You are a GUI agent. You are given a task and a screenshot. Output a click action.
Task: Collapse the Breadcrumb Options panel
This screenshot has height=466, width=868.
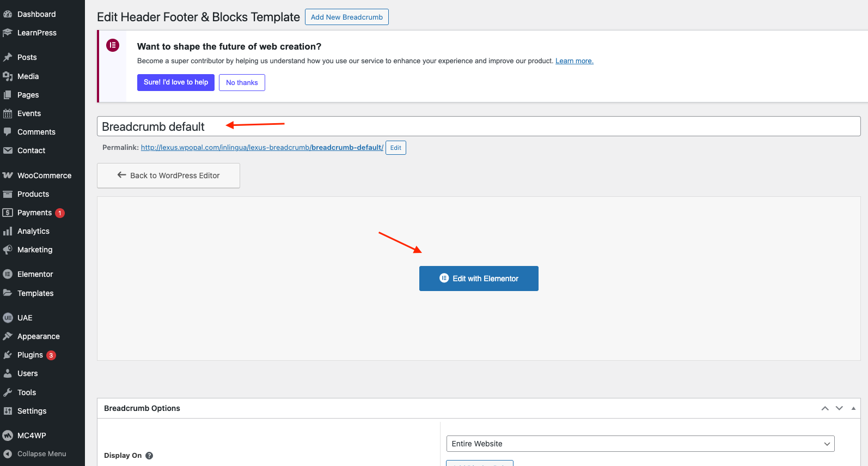[x=853, y=408]
